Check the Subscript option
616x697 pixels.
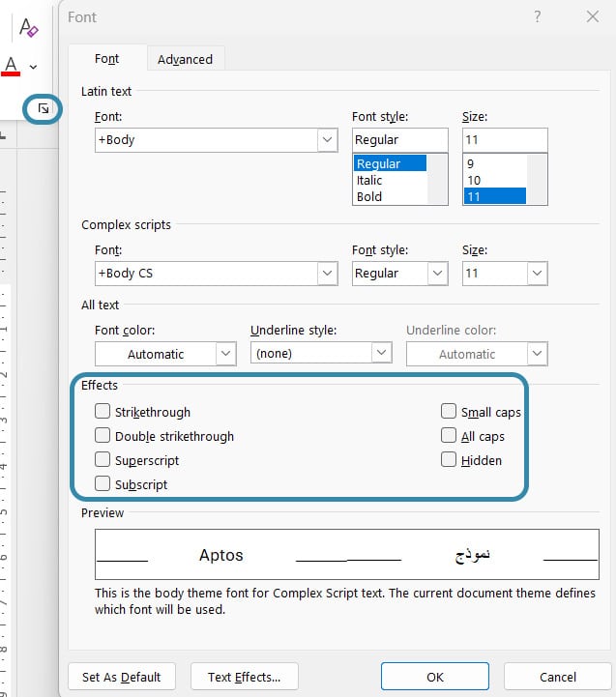(x=103, y=484)
